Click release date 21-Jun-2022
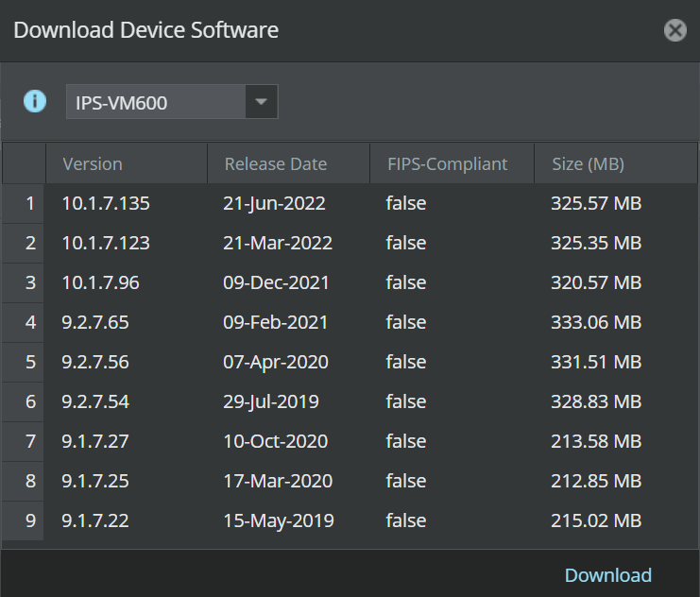700x597 pixels. tap(274, 204)
